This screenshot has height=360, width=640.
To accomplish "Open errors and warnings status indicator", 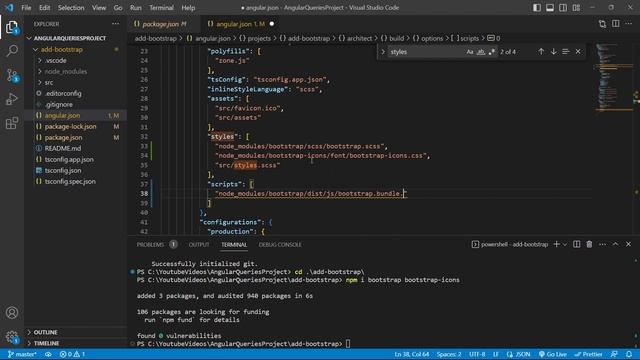I will (72, 354).
